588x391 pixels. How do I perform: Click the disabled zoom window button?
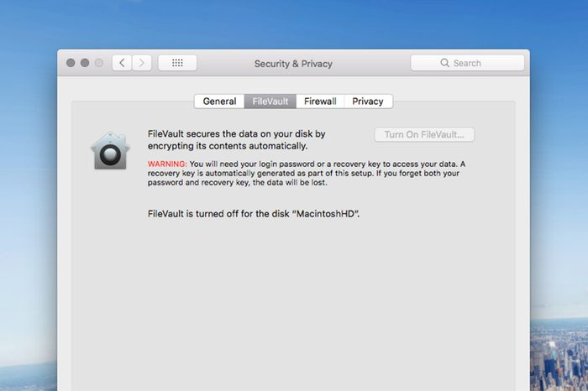point(99,63)
